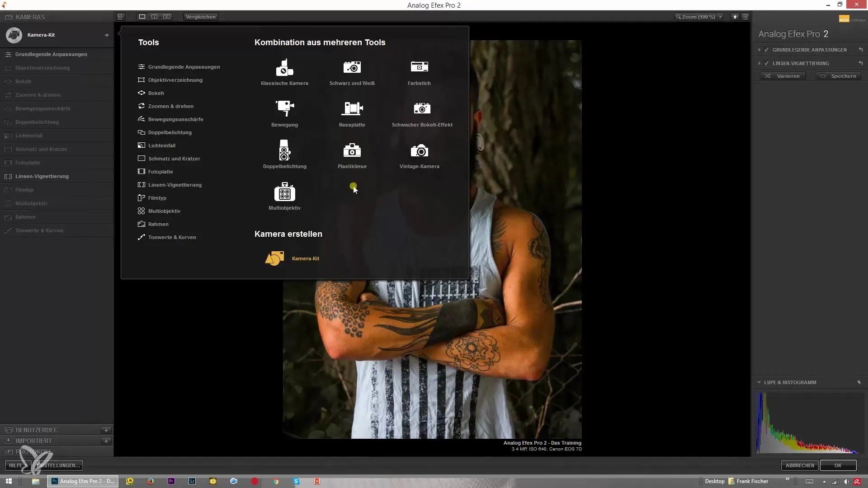Select the Klassische Kamera preset icon
The image size is (868, 488).
pyautogui.click(x=284, y=68)
